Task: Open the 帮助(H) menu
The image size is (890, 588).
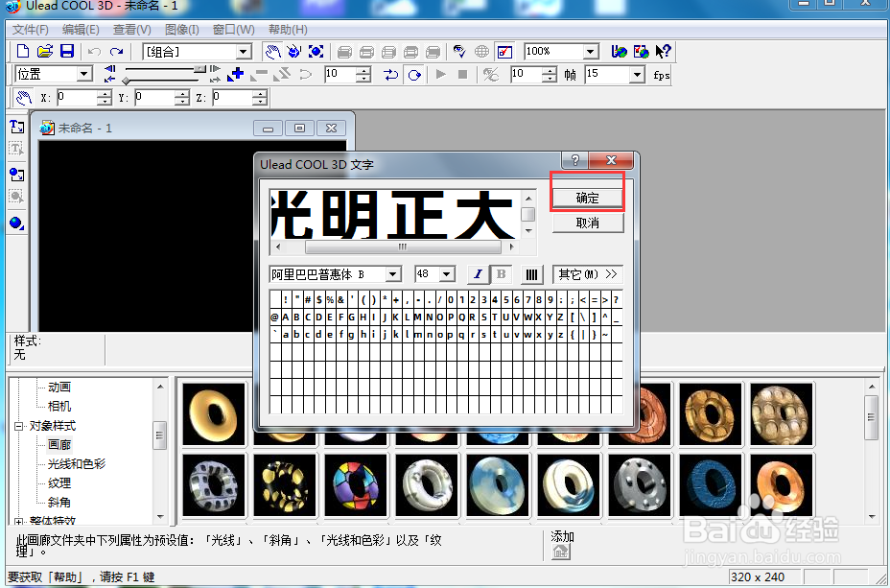Action: [x=288, y=30]
